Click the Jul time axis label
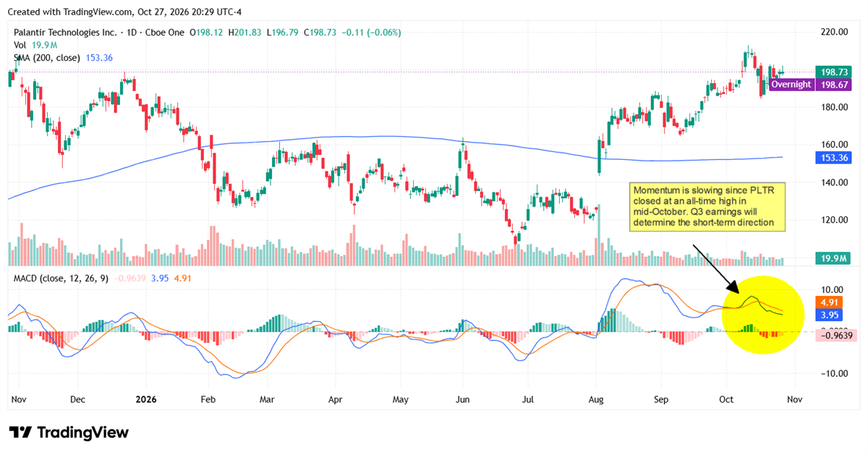This screenshot has height=455, width=868. 528,399
